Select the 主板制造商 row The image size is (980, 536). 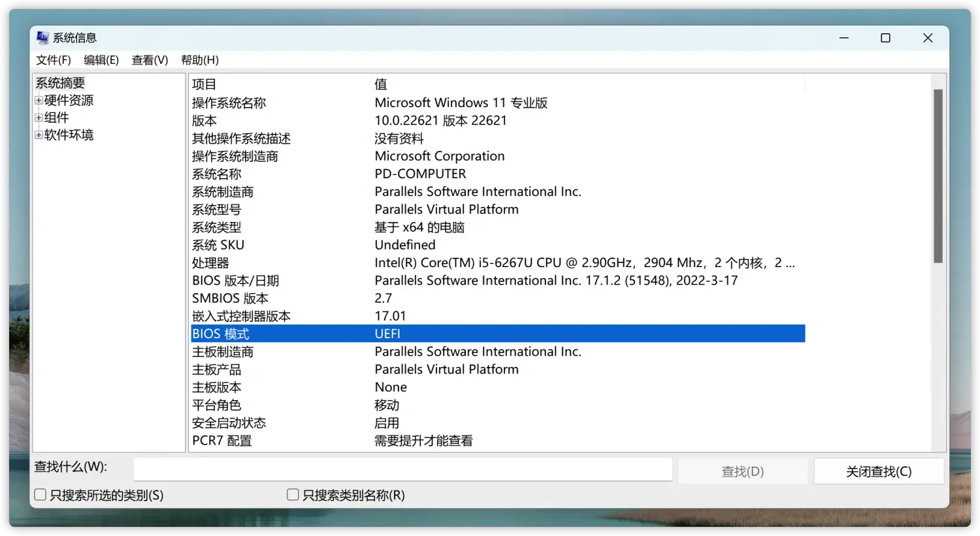[x=498, y=352]
